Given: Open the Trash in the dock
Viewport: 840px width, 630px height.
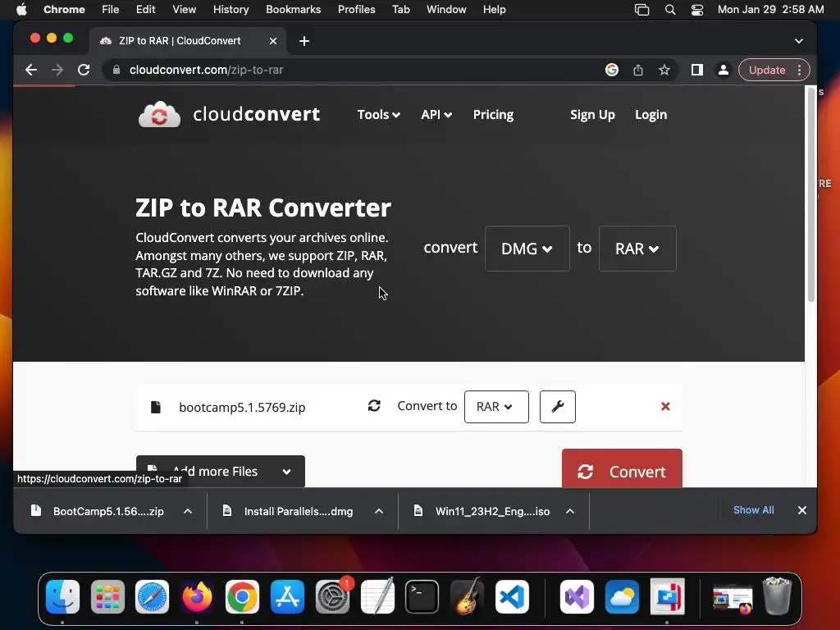Looking at the screenshot, I should pyautogui.click(x=777, y=596).
